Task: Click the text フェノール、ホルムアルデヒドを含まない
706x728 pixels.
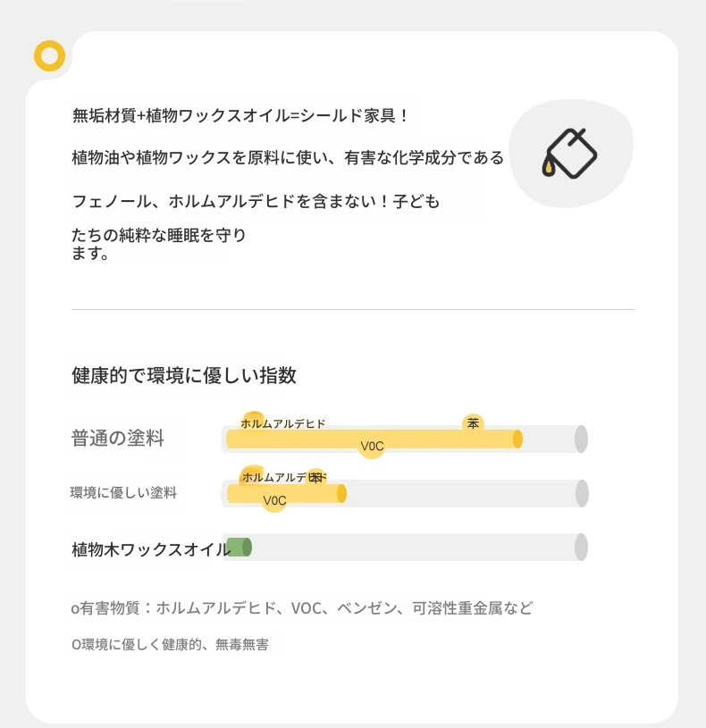Action: (x=230, y=202)
